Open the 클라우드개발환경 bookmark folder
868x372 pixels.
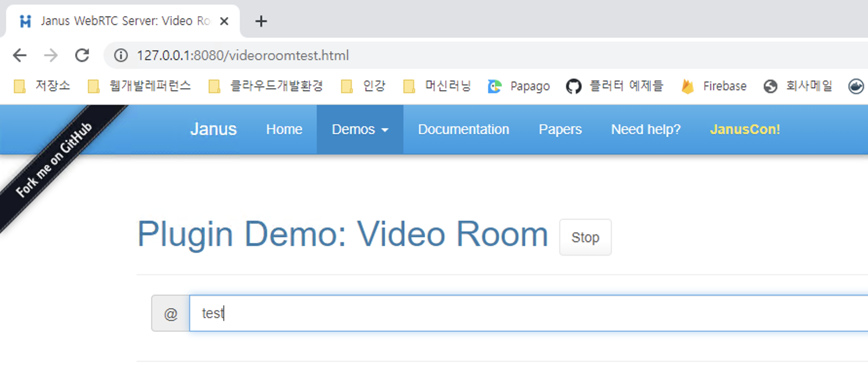click(x=266, y=86)
